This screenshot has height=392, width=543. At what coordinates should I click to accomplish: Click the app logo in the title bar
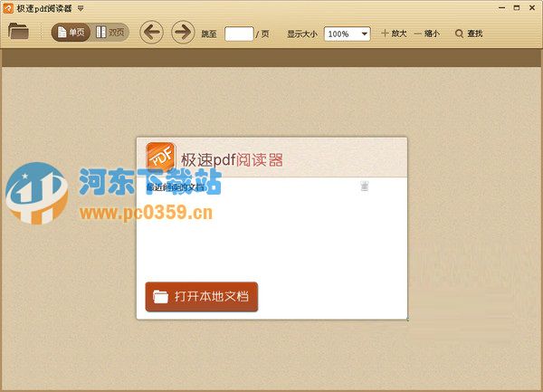pos(7,8)
